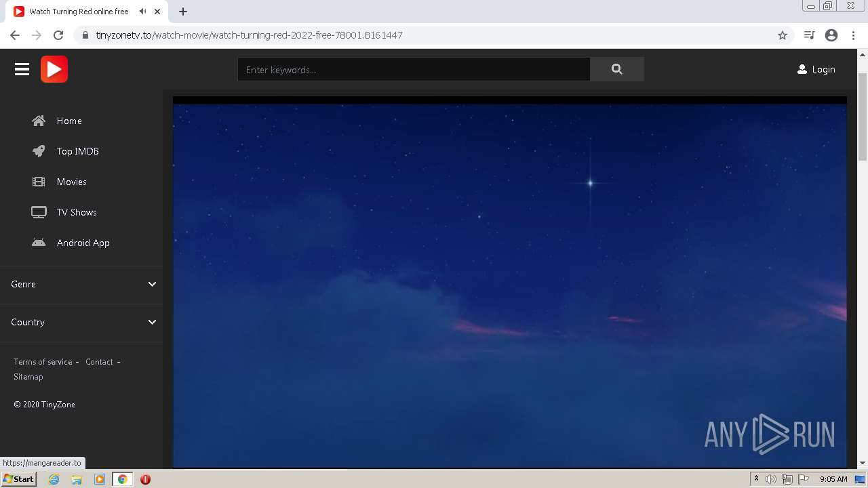Click the Top IMDB rocket icon
Image resolution: width=868 pixels, height=488 pixels.
pyautogui.click(x=39, y=151)
